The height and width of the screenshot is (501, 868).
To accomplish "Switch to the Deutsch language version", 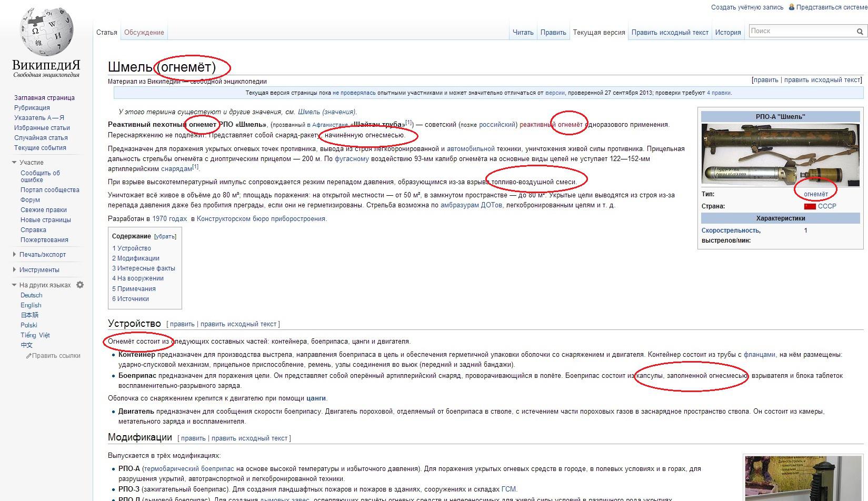I will click(32, 295).
